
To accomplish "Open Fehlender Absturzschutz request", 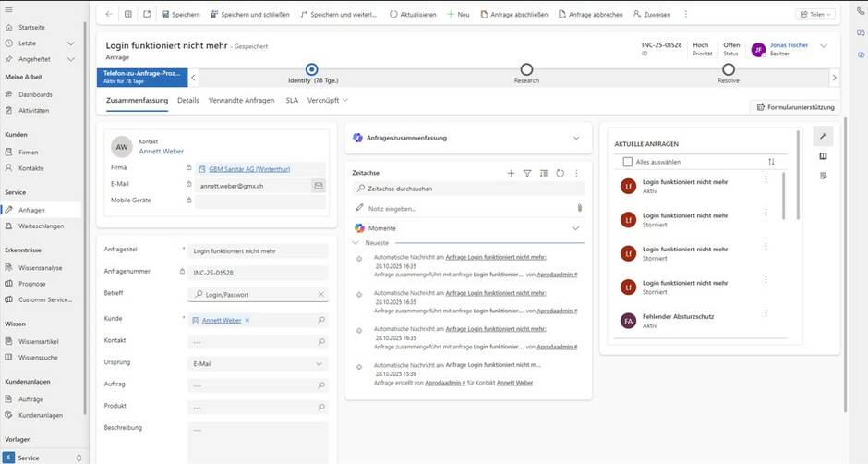I will pos(678,316).
